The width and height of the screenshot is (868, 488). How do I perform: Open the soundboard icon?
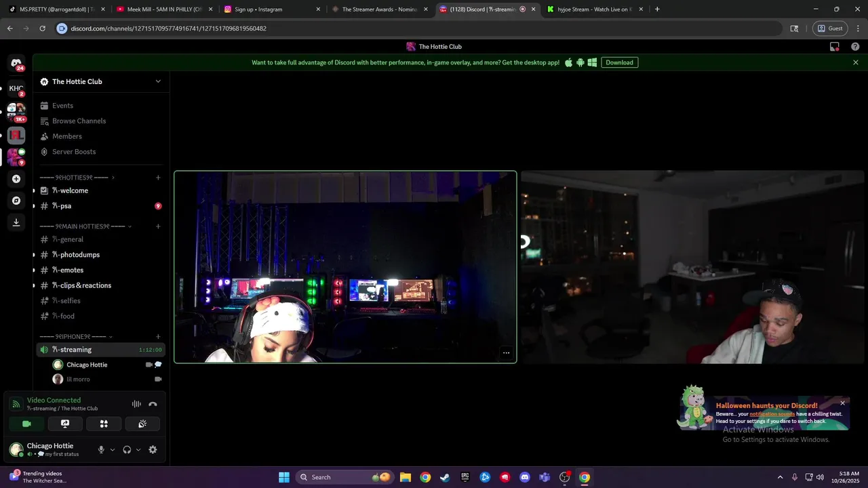(142, 424)
